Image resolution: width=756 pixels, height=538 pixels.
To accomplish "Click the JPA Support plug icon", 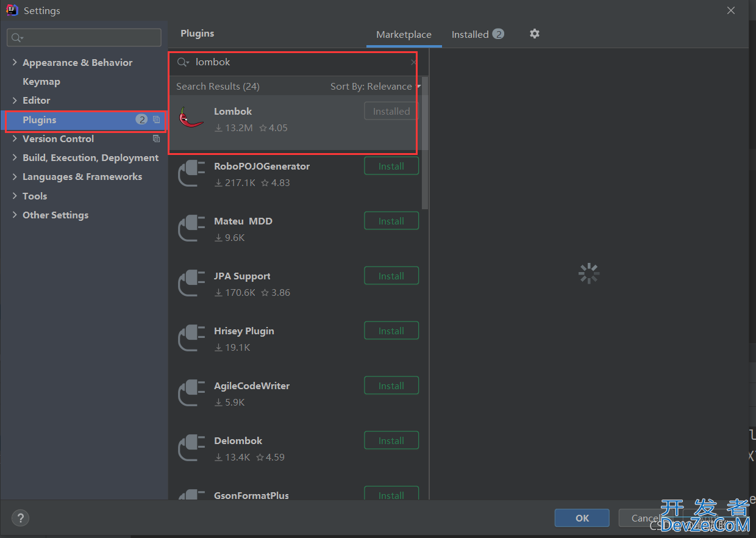I will (x=191, y=283).
